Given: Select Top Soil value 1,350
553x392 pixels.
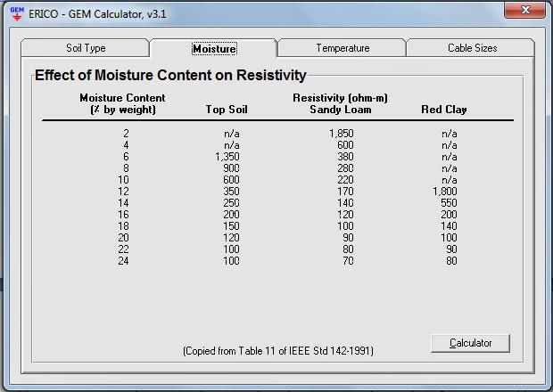Looking at the screenshot, I should (227, 157).
